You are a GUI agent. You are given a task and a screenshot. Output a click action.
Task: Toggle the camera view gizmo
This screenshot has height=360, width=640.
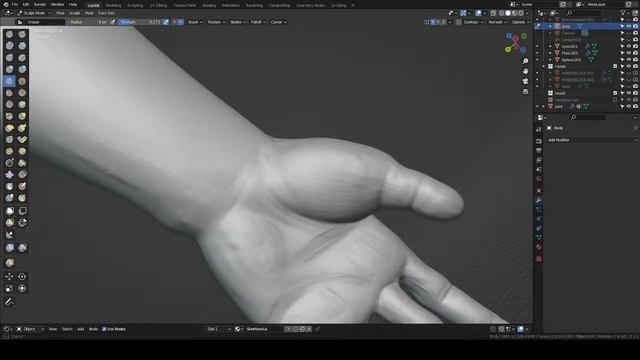(x=525, y=82)
